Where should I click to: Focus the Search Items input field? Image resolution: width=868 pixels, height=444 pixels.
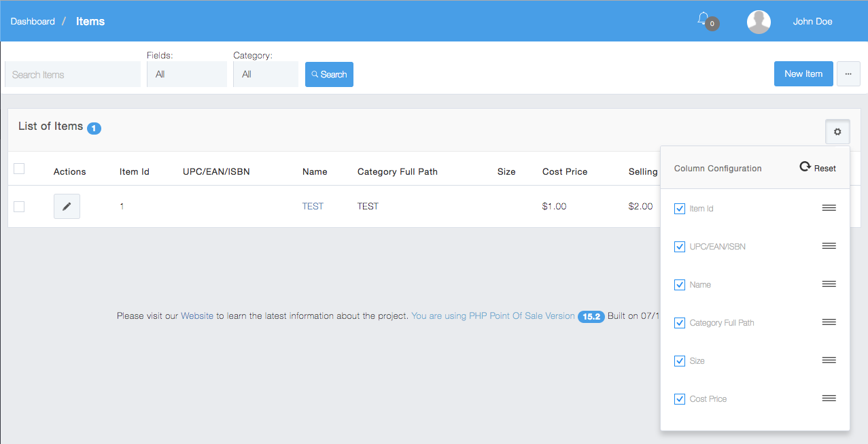(x=73, y=75)
